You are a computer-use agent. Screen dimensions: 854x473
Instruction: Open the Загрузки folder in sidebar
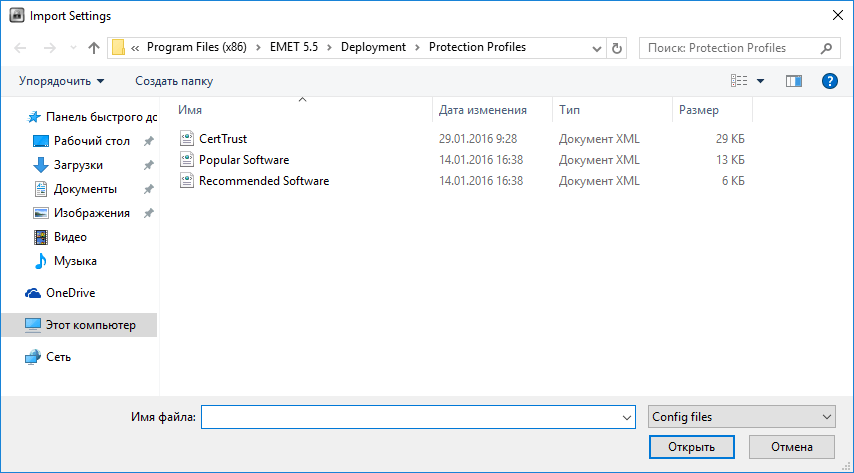pos(78,165)
